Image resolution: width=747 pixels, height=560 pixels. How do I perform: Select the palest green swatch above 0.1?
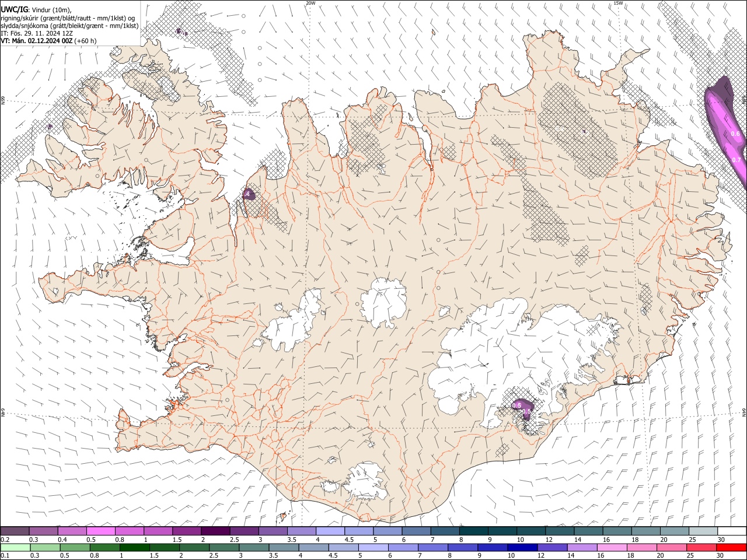pos(15,547)
